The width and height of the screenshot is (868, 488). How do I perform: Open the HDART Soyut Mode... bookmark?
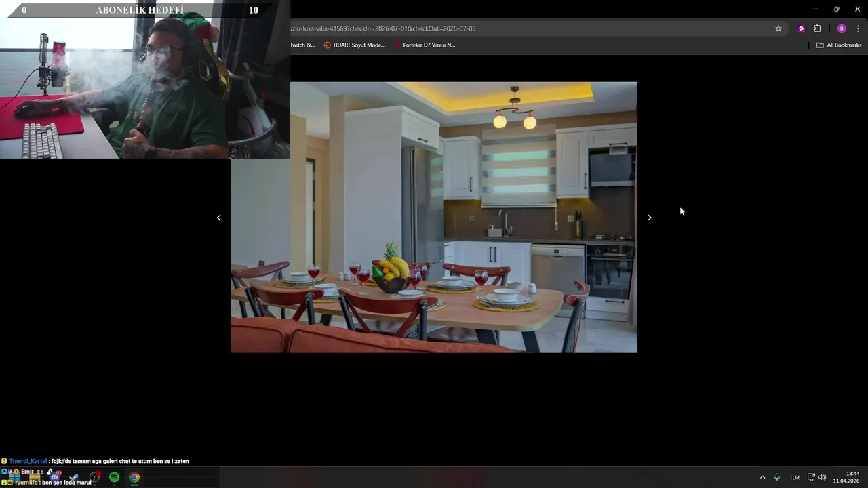tap(354, 45)
